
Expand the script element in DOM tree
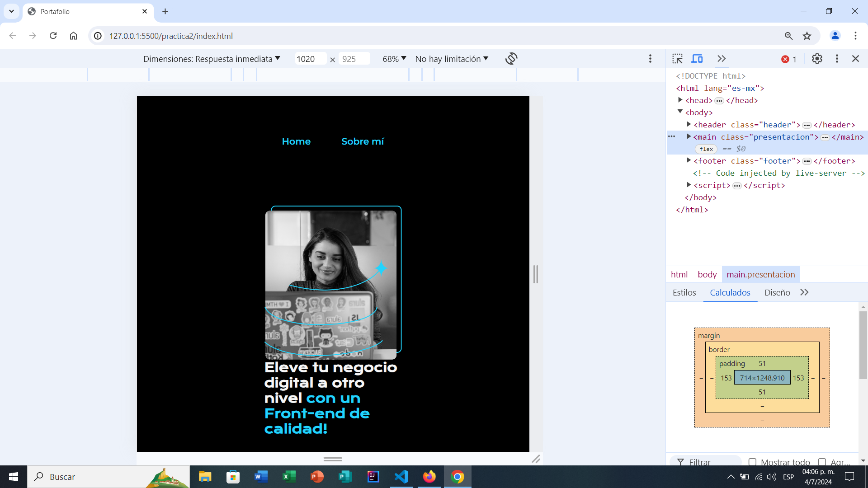689,185
